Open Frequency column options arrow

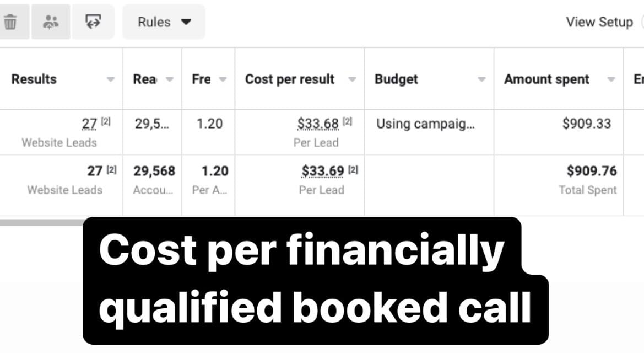pyautogui.click(x=223, y=79)
